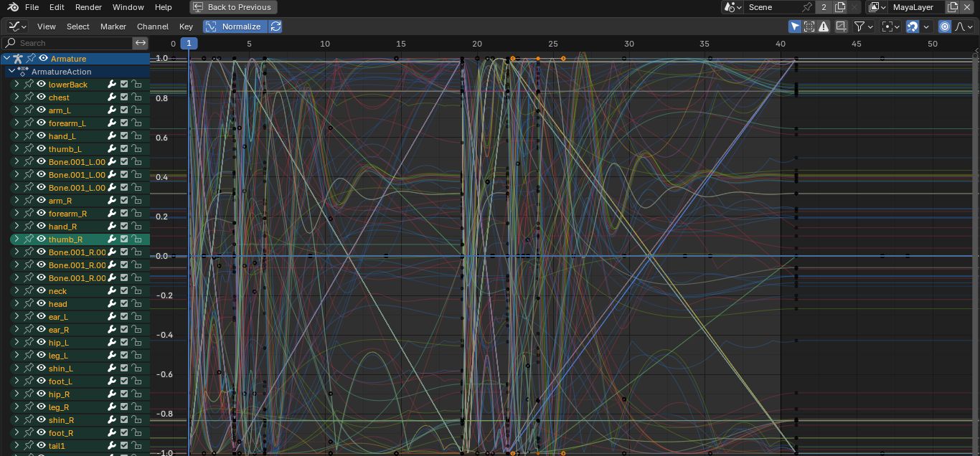This screenshot has width=980, height=456.
Task: Toggle eye icon of thumb_R
Action: (x=41, y=239)
